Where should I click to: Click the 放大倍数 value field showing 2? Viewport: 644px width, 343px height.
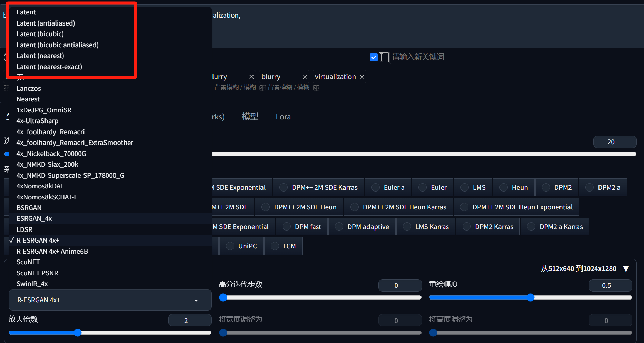[x=190, y=320]
